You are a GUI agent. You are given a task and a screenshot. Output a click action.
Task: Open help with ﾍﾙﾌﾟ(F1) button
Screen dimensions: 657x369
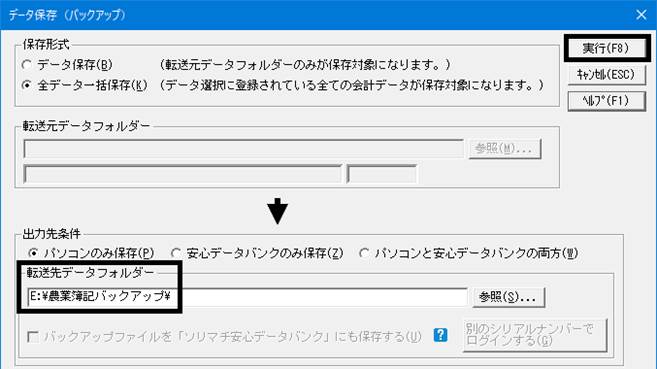[606, 101]
